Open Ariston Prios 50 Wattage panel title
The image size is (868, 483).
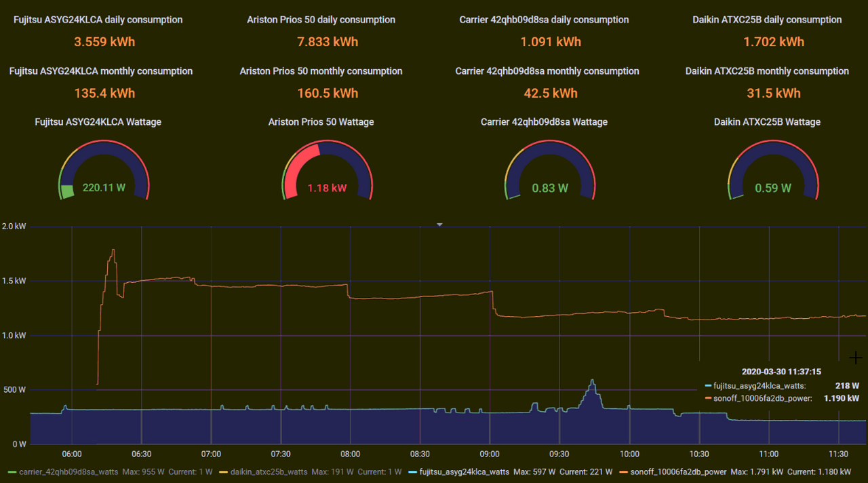coord(321,122)
